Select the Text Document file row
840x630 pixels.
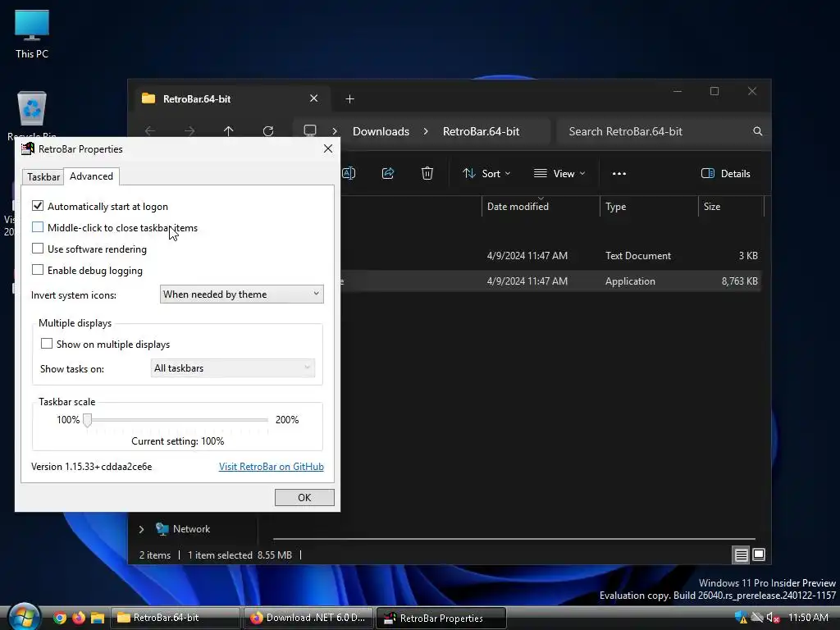tap(551, 256)
